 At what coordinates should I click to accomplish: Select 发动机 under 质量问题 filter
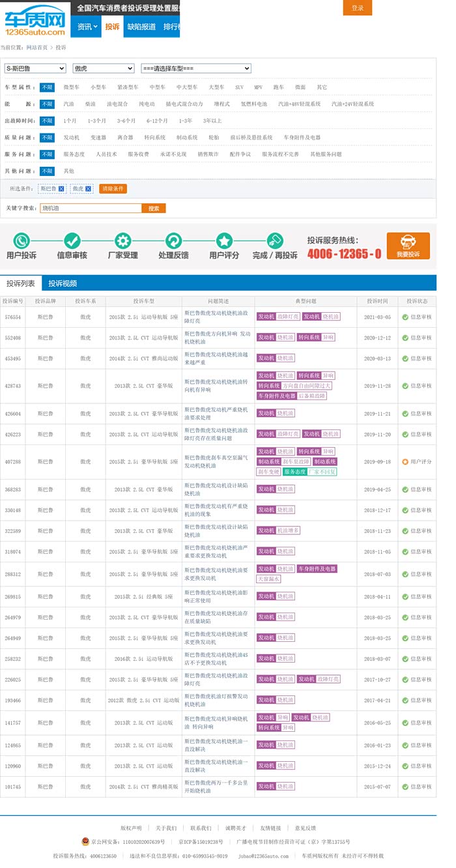(x=71, y=137)
